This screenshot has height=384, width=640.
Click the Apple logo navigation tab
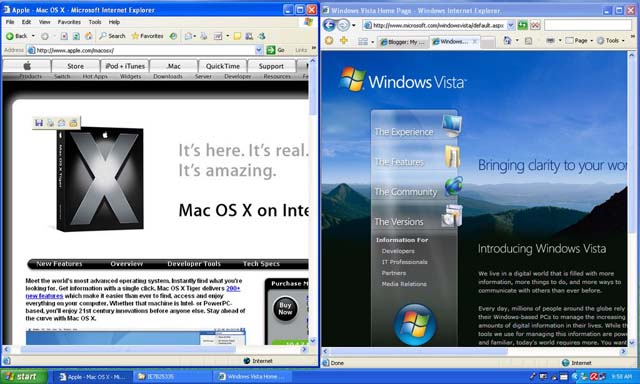click(27, 66)
